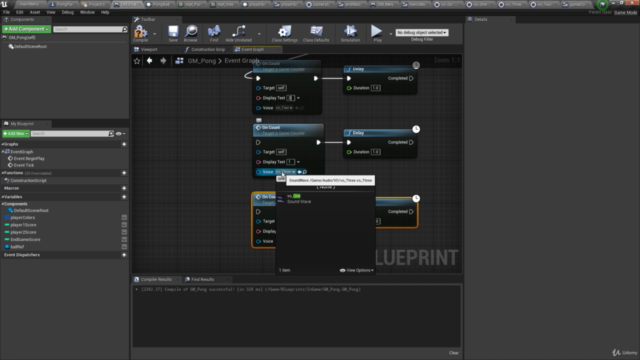Open the Debug menu
This screenshot has width=640, height=360.
coord(68,12)
